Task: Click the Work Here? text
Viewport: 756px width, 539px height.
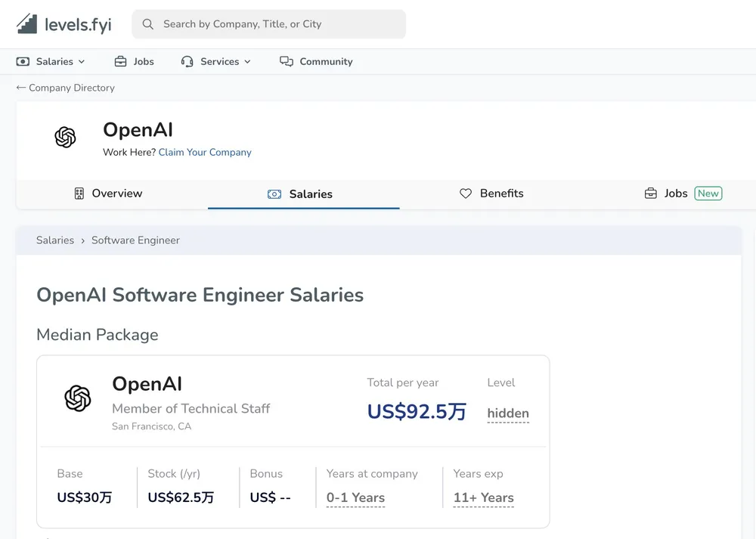Action: click(x=129, y=153)
